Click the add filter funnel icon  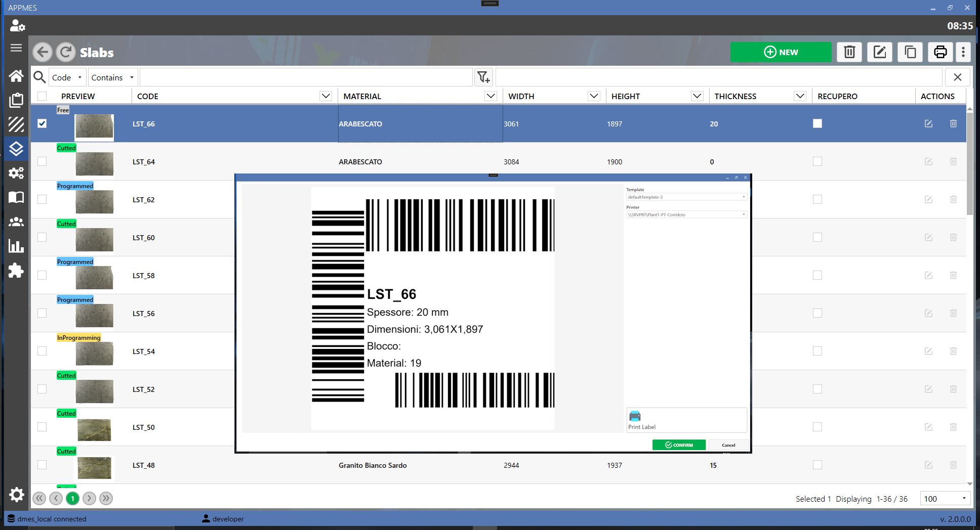point(483,77)
